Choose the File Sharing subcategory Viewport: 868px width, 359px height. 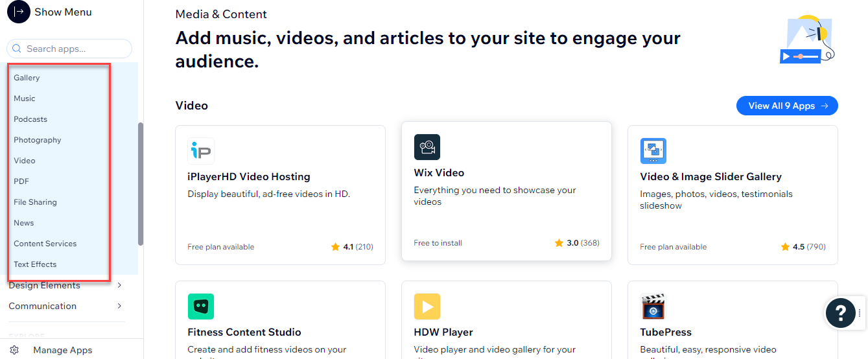click(35, 202)
